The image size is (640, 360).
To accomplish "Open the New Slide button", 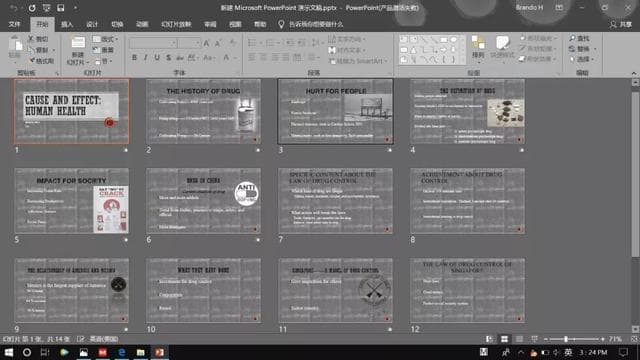I will point(78,49).
